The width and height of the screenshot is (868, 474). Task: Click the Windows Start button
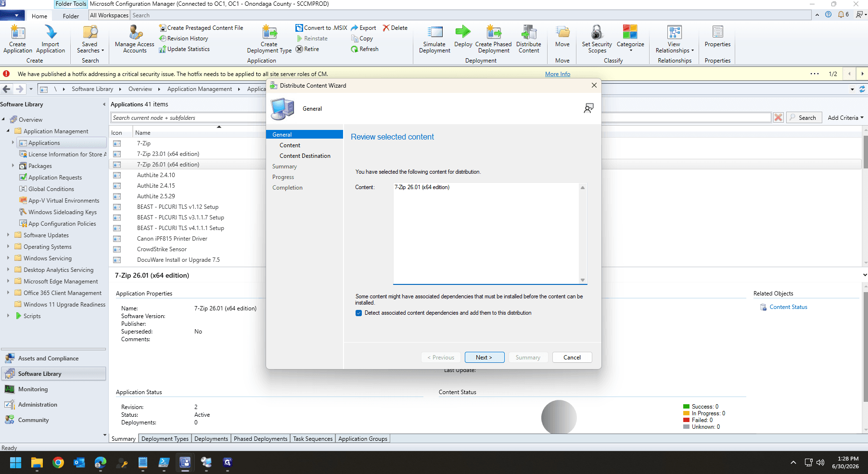coord(15,462)
